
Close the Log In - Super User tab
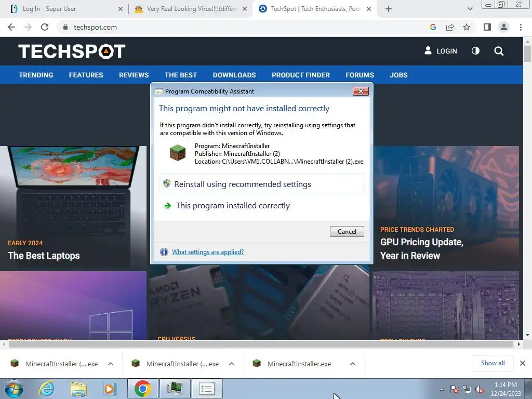pyautogui.click(x=120, y=9)
